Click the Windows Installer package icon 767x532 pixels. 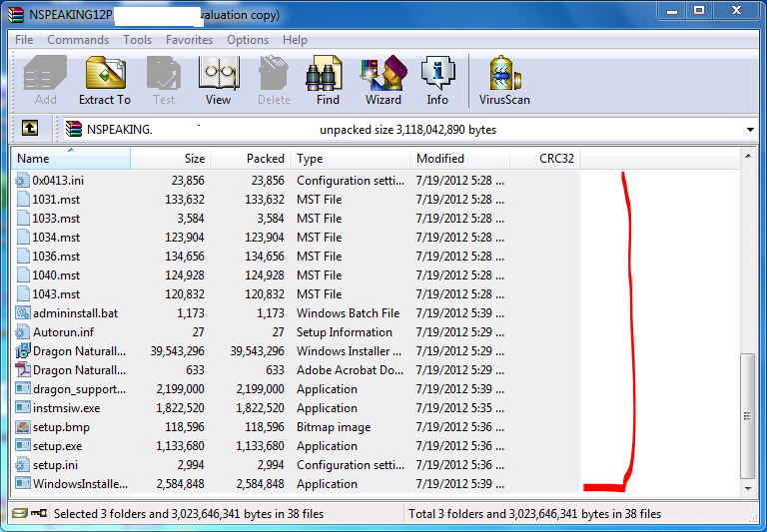[23, 351]
